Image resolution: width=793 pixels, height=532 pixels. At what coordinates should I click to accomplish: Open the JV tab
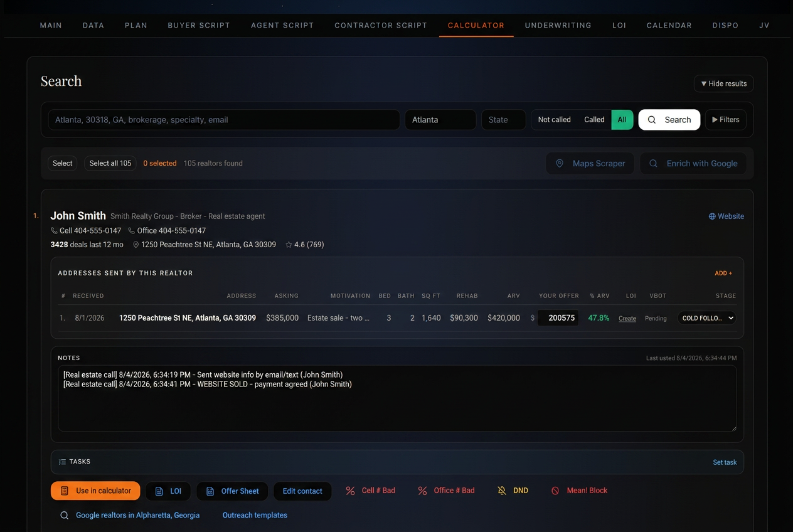(x=764, y=26)
